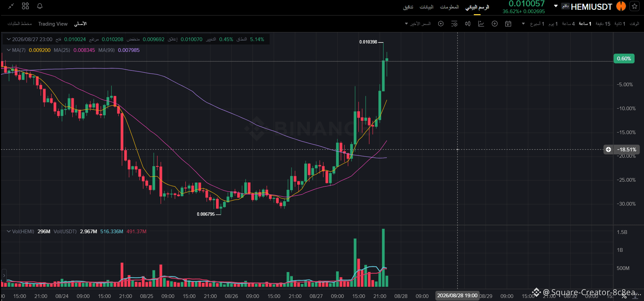Change candlestick chart type icon
This screenshot has height=301, width=644.
[468, 24]
